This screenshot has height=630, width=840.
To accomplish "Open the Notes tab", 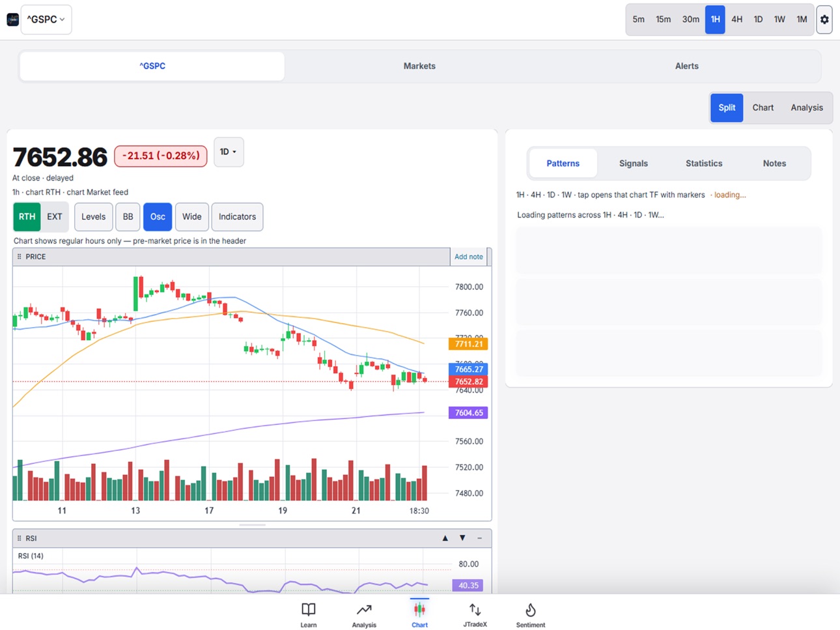I will [774, 164].
